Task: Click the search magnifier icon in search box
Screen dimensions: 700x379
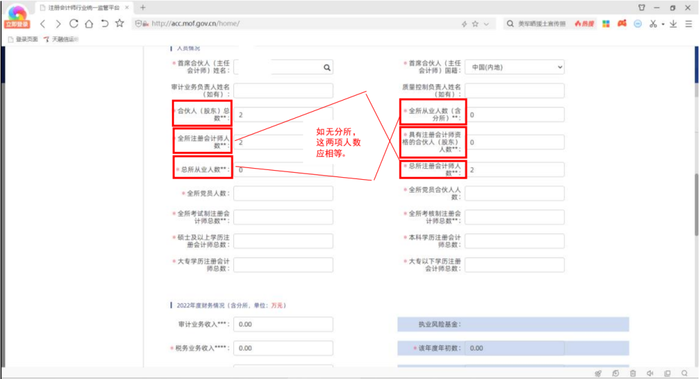Action: (x=510, y=24)
